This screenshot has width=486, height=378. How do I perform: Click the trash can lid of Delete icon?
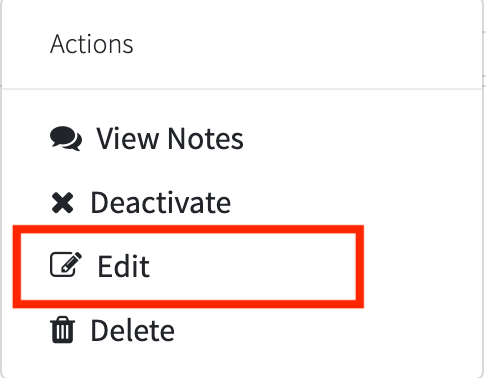click(63, 320)
